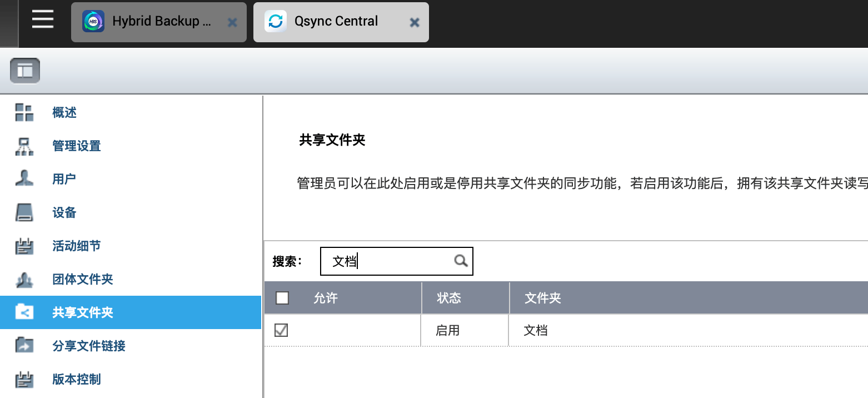The image size is (868, 398).
Task: Click the 分享文件链接 share icon
Action: [x=24, y=346]
